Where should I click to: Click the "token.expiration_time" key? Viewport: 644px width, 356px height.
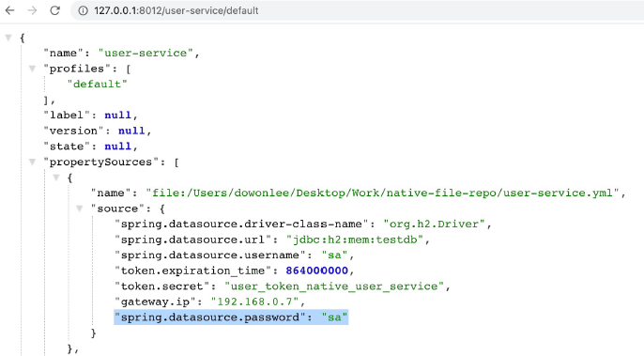pyautogui.click(x=192, y=271)
